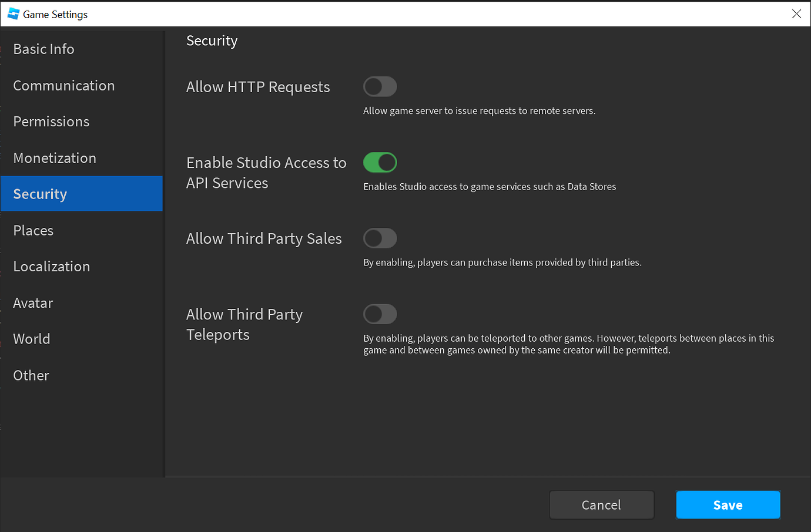Select the Security sidebar tab
811x532 pixels.
41,194
